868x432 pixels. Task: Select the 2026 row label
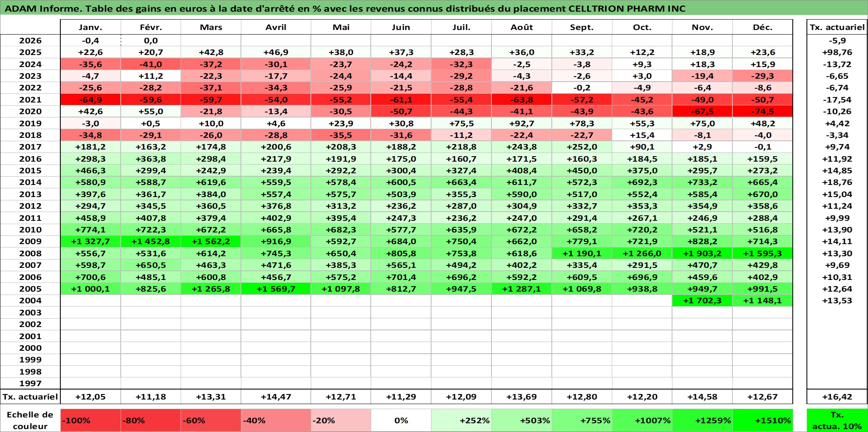(30, 40)
